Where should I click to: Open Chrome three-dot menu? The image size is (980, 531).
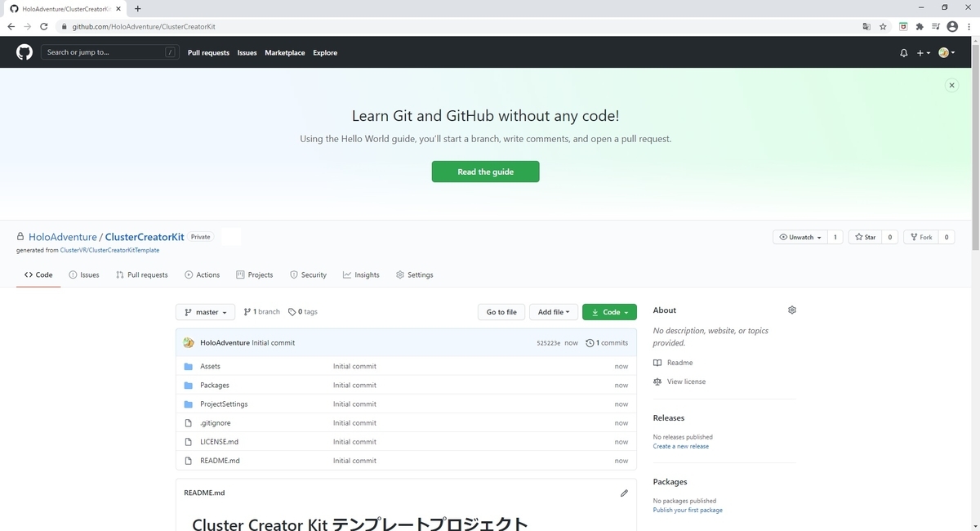tap(969, 26)
